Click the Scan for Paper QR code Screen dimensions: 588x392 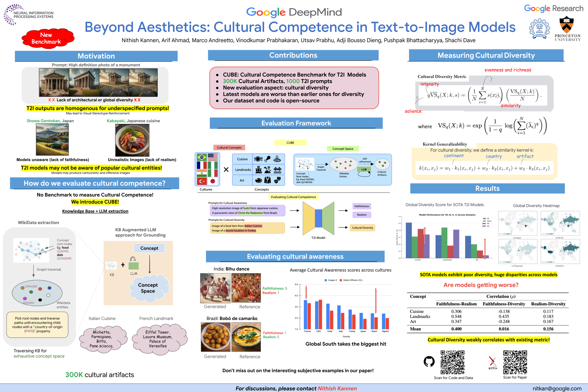(x=515, y=362)
